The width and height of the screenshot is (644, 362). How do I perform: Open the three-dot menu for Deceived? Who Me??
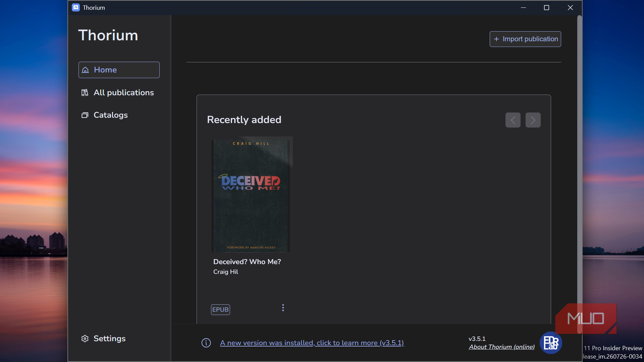283,308
